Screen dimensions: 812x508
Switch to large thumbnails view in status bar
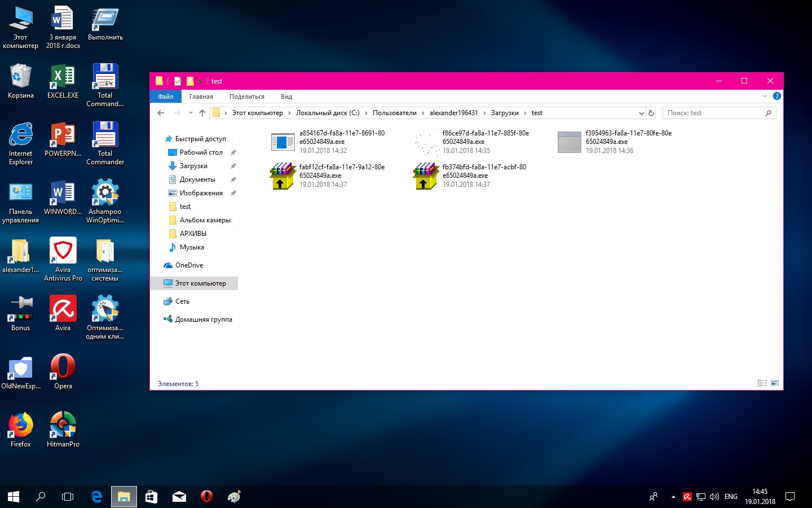[775, 383]
